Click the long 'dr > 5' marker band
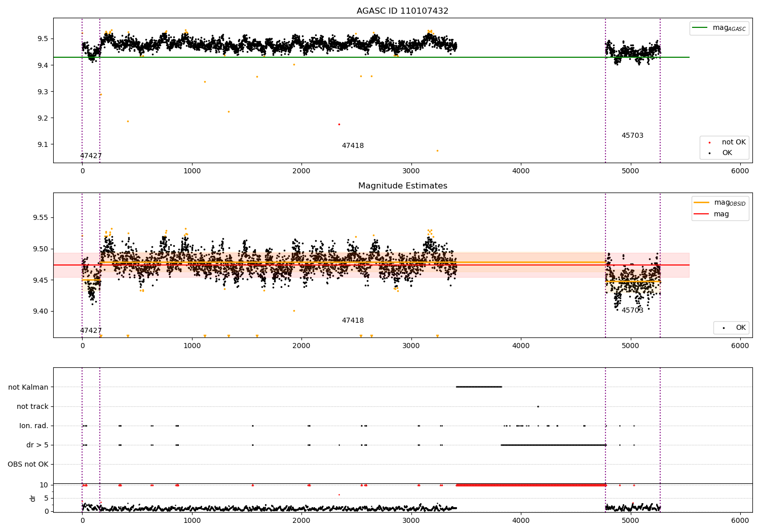The image size is (760, 532). click(554, 445)
